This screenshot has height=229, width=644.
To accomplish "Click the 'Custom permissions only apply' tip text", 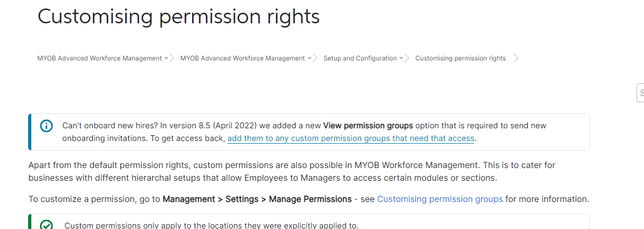I will (212, 225).
